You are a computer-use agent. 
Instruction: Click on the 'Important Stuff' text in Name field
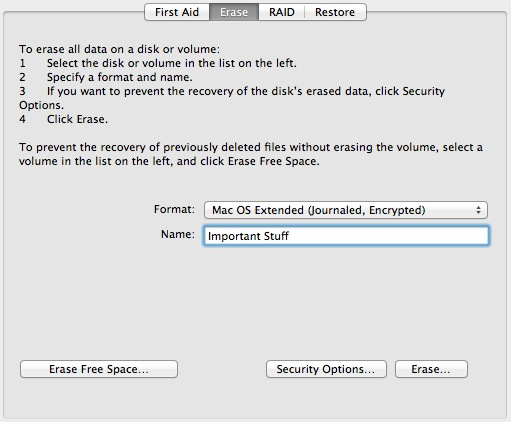(248, 236)
